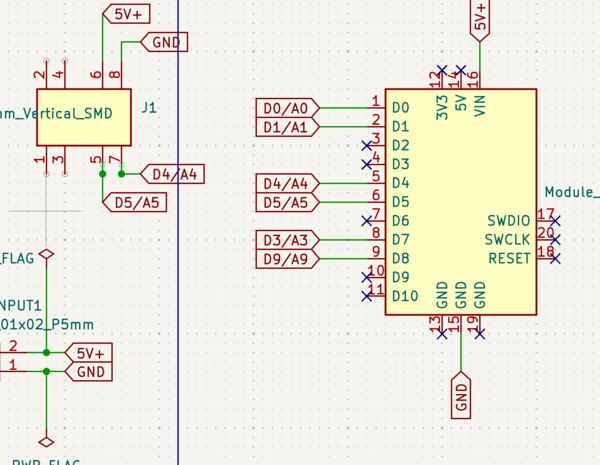Image resolution: width=600 pixels, height=465 pixels.
Task: Select the 5V+ label on J1 pin 6
Action: tap(126, 14)
